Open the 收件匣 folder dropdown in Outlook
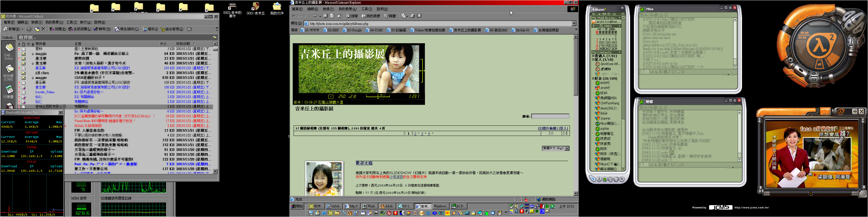 (27, 37)
